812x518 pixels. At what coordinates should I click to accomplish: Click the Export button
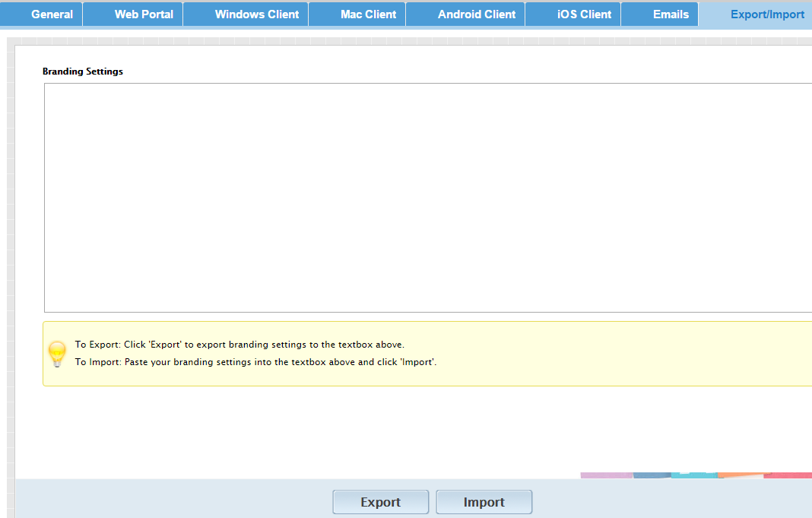pyautogui.click(x=381, y=502)
